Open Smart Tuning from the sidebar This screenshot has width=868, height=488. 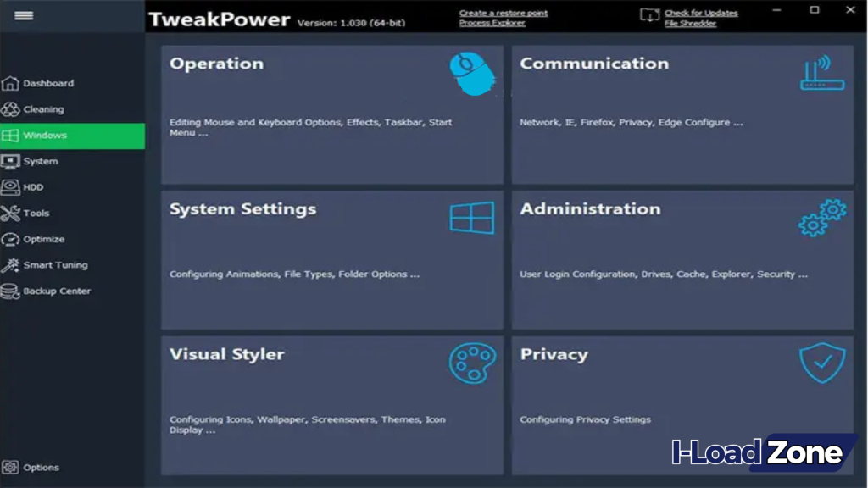pyautogui.click(x=12, y=264)
